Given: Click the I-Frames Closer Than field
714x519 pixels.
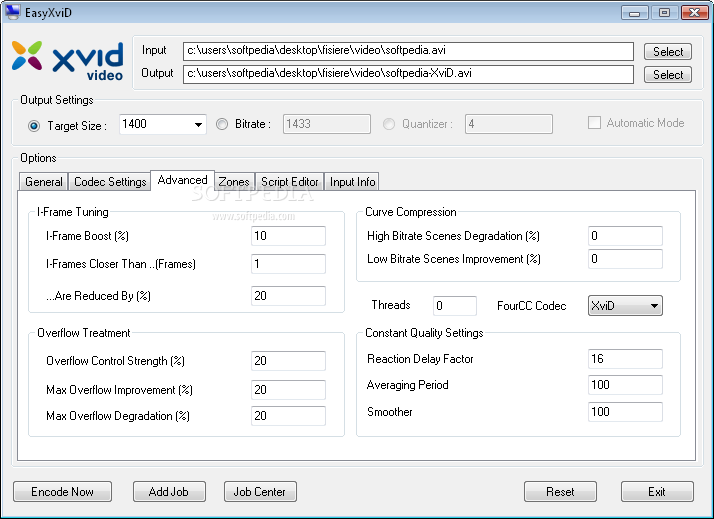Looking at the screenshot, I should point(288,264).
